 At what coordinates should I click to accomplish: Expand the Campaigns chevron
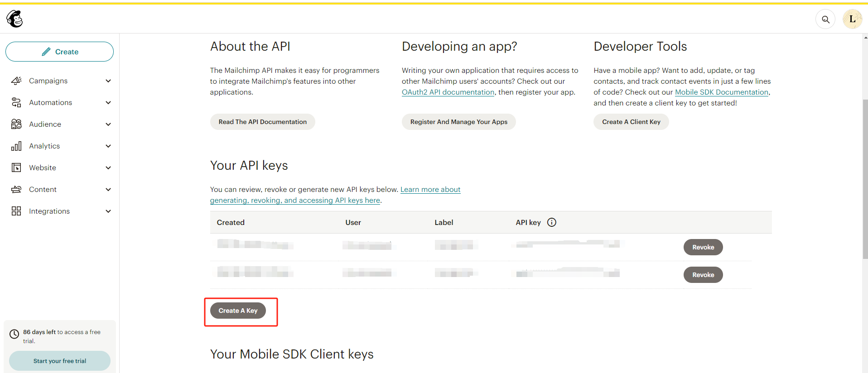pos(108,81)
